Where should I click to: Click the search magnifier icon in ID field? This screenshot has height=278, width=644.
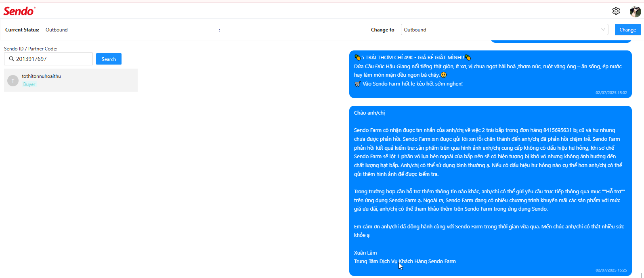click(x=11, y=59)
